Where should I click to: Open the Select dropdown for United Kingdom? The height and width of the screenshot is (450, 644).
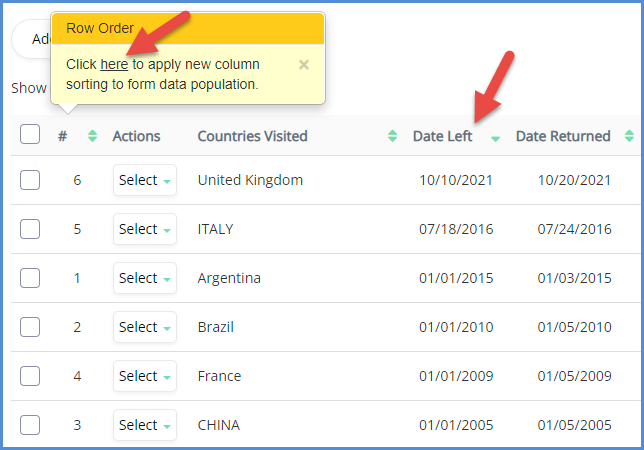point(144,180)
